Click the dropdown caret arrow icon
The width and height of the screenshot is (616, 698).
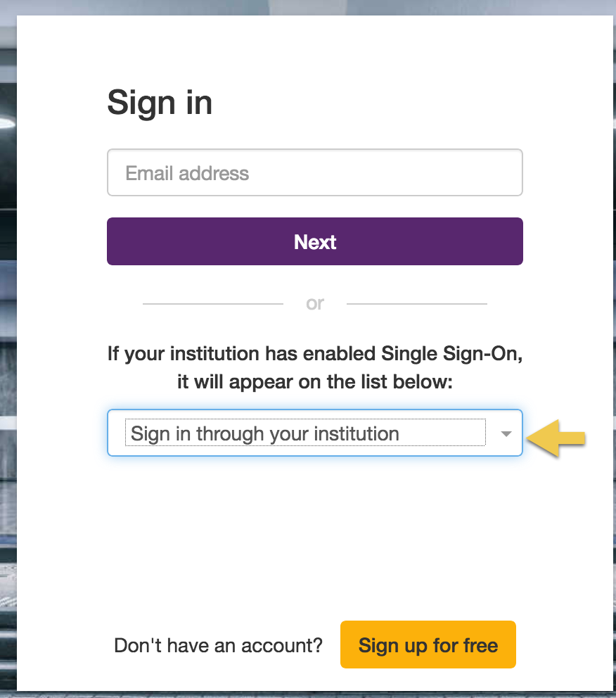click(x=506, y=433)
